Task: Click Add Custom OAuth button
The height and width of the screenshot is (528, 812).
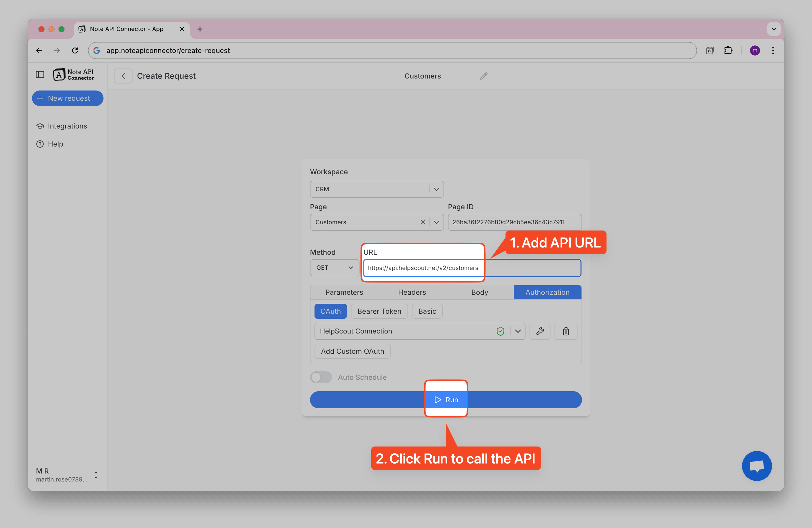Action: (352, 351)
